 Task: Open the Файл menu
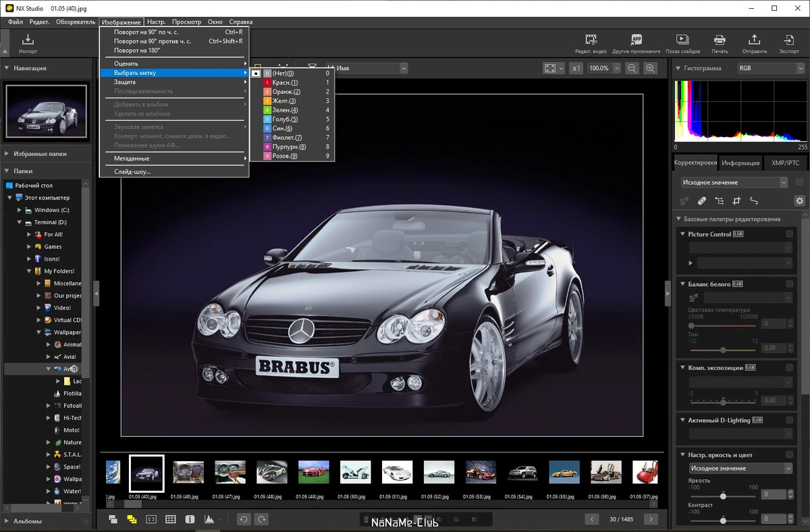pyautogui.click(x=16, y=22)
